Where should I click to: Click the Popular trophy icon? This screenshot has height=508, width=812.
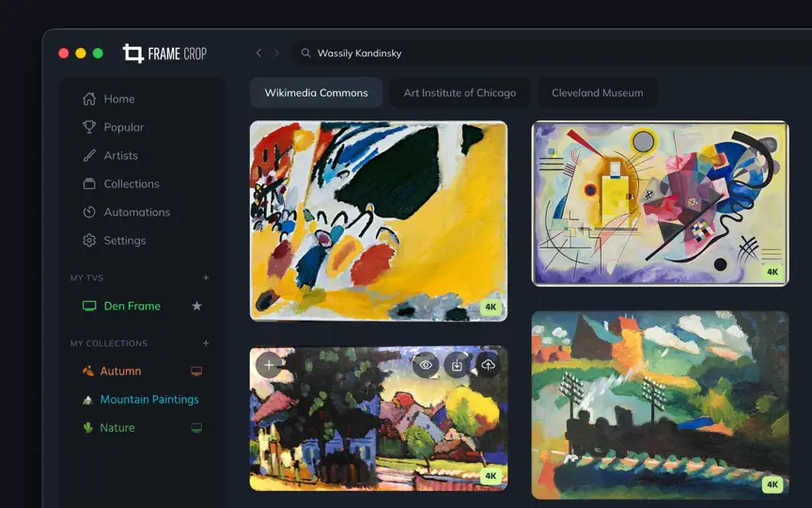pyautogui.click(x=89, y=127)
